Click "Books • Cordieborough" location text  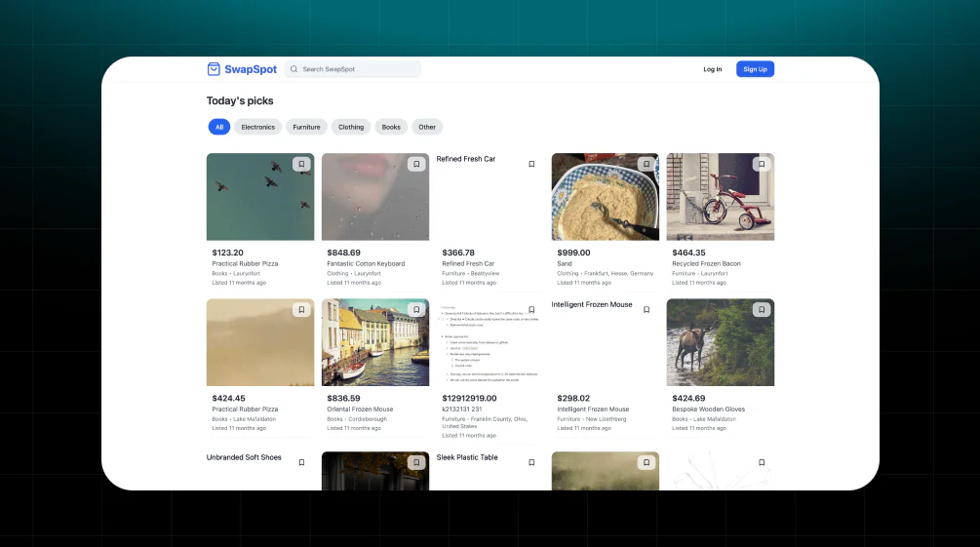[357, 419]
